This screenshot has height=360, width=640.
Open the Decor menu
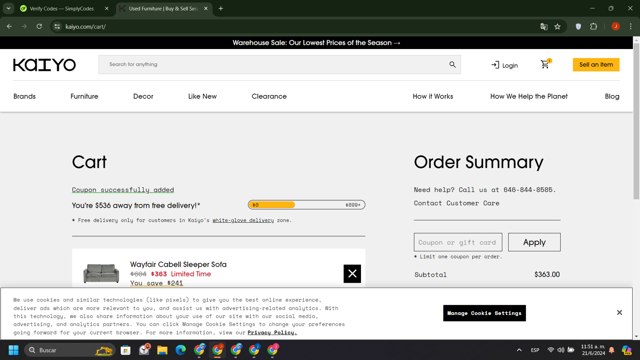(x=143, y=96)
